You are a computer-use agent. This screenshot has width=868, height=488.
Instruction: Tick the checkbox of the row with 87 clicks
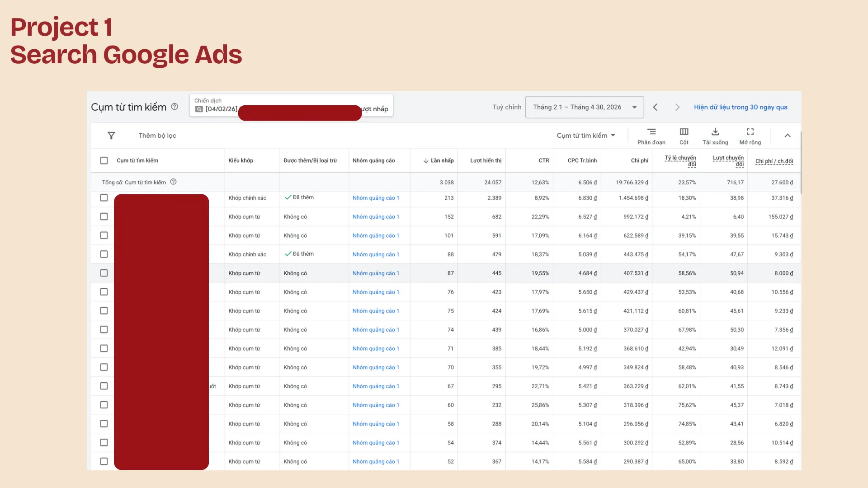pyautogui.click(x=104, y=273)
